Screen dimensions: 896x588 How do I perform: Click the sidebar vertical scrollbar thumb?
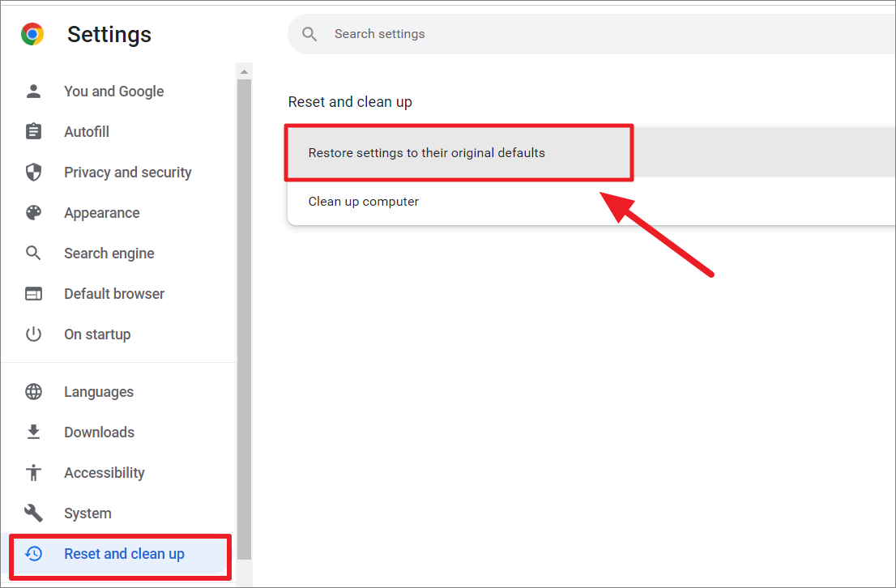(245, 320)
